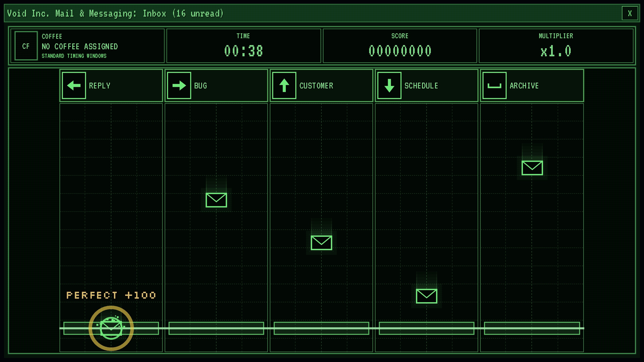Click the envelope falling in Archive lane
Screen dimensions: 644x362
532,168
